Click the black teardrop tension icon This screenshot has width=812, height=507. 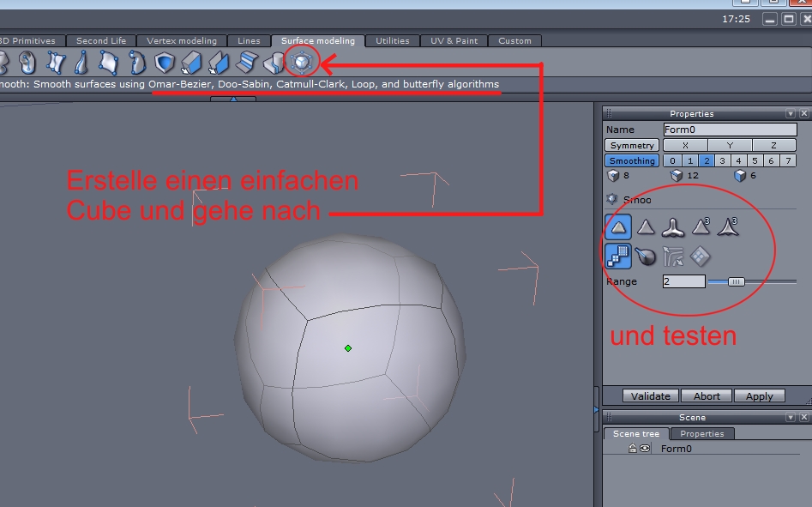tap(646, 257)
